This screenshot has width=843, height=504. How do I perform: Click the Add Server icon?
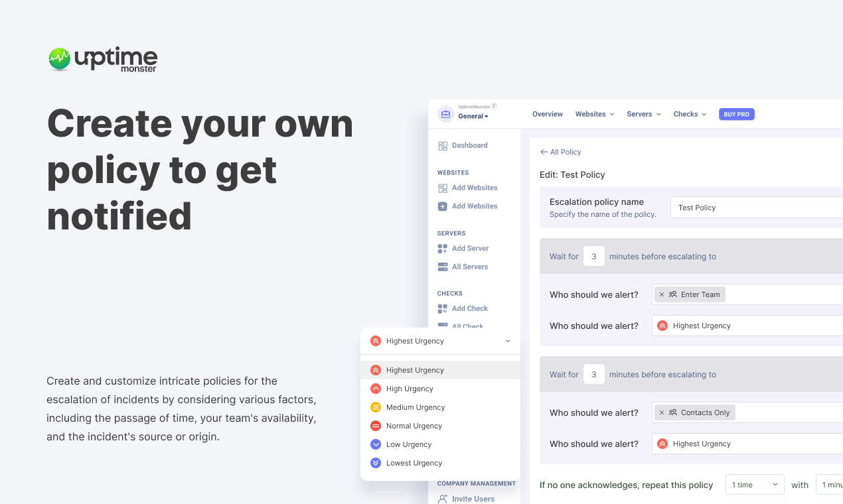pyautogui.click(x=443, y=249)
